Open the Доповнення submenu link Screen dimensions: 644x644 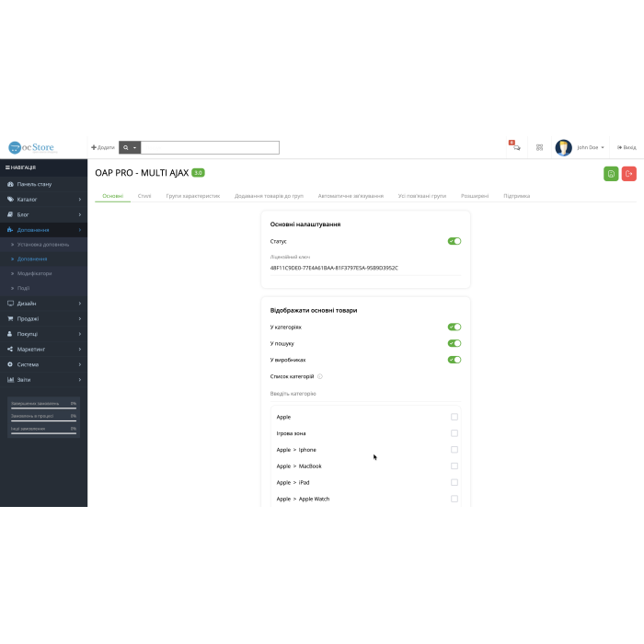pyautogui.click(x=32, y=259)
